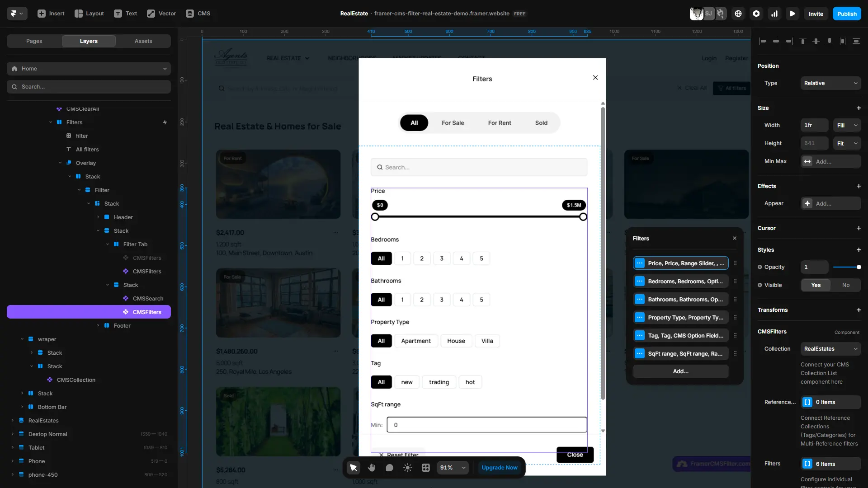
Task: Open the Insert panel
Action: pyautogui.click(x=51, y=14)
